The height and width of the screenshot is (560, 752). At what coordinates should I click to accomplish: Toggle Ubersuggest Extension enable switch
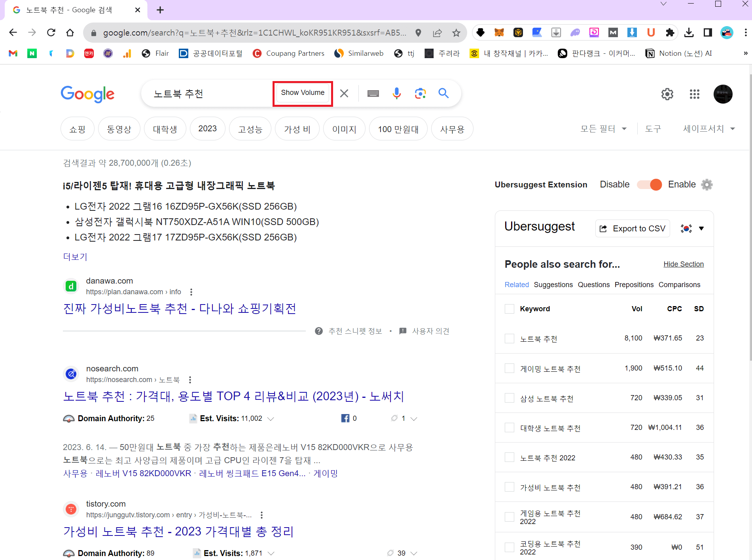click(649, 185)
